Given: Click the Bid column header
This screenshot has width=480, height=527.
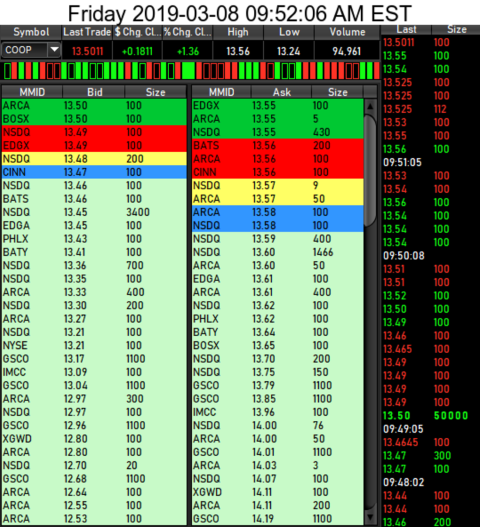Looking at the screenshot, I should [94, 92].
